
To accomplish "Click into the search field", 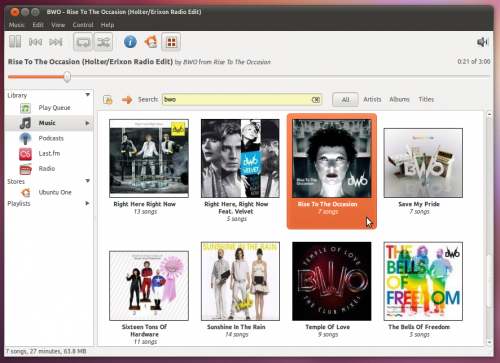I will point(242,99).
